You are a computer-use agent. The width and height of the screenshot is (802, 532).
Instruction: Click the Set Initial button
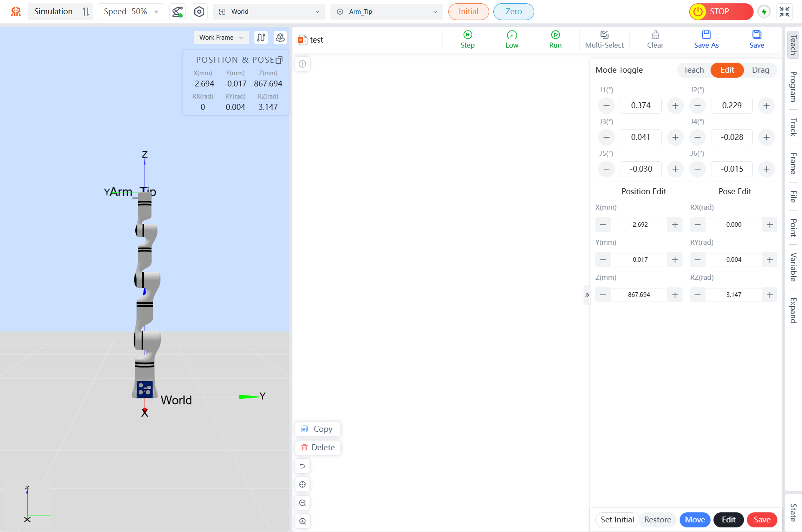(617, 519)
